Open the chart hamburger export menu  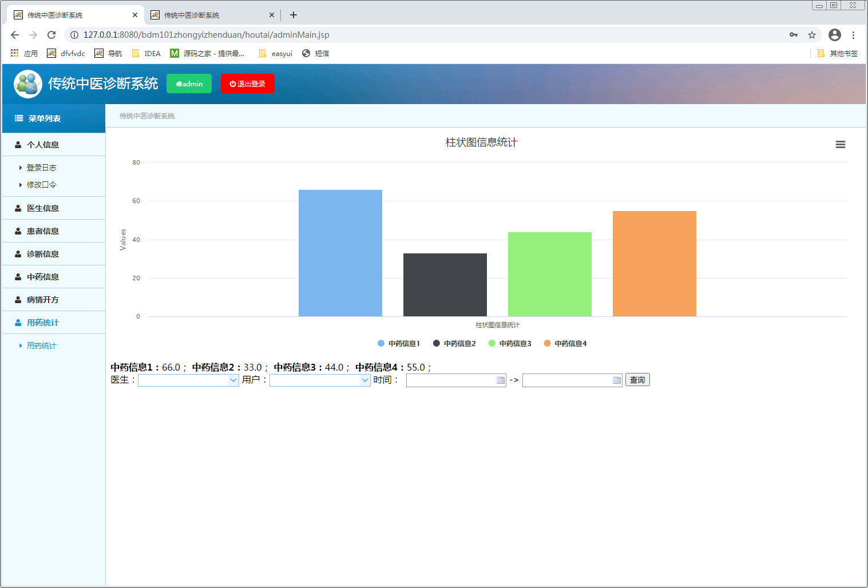pos(840,145)
